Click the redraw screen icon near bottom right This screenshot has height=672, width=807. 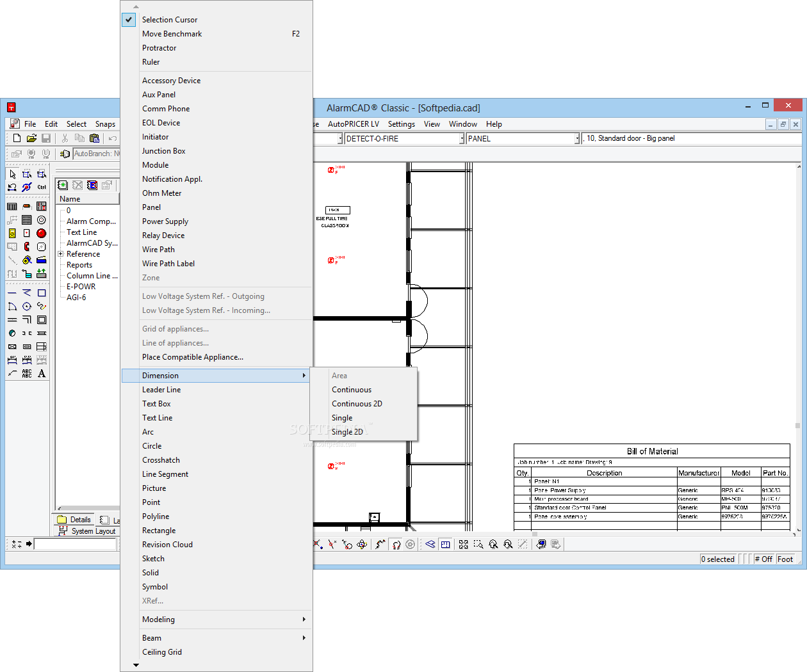click(541, 544)
